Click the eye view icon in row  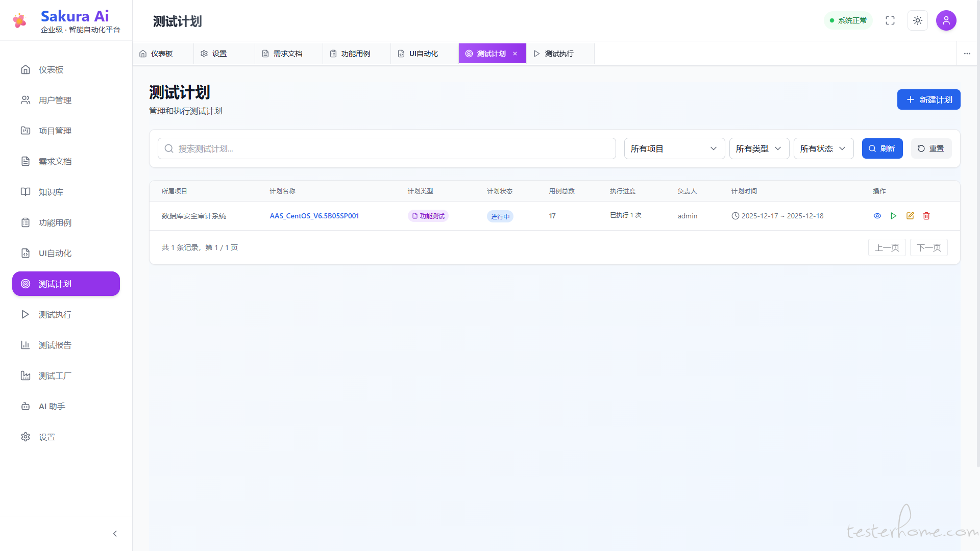(877, 216)
